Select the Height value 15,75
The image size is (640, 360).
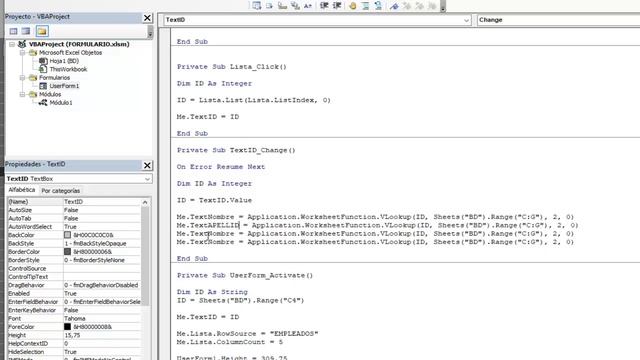(x=102, y=335)
